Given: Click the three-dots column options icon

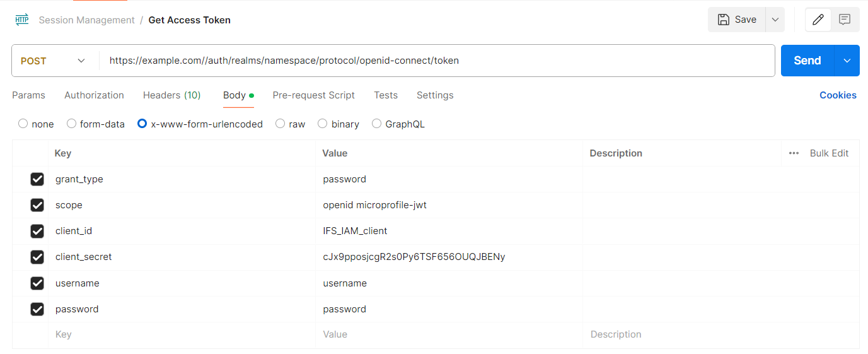Looking at the screenshot, I should [x=794, y=153].
